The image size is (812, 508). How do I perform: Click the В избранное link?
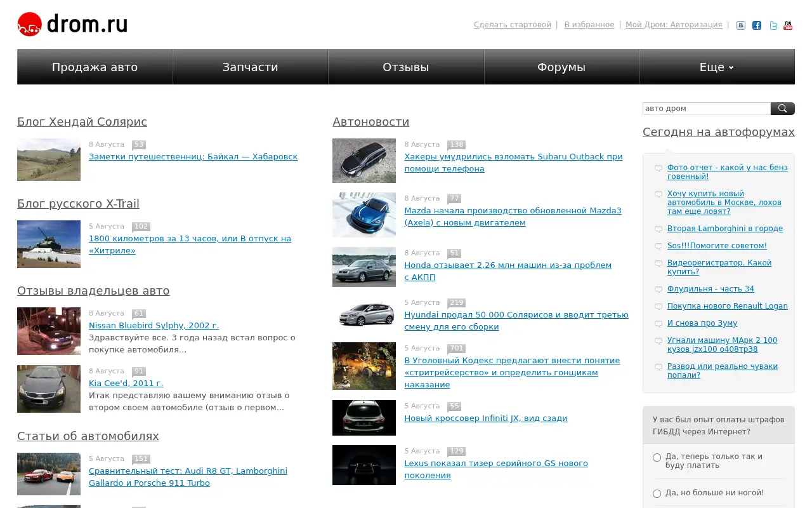[589, 25]
